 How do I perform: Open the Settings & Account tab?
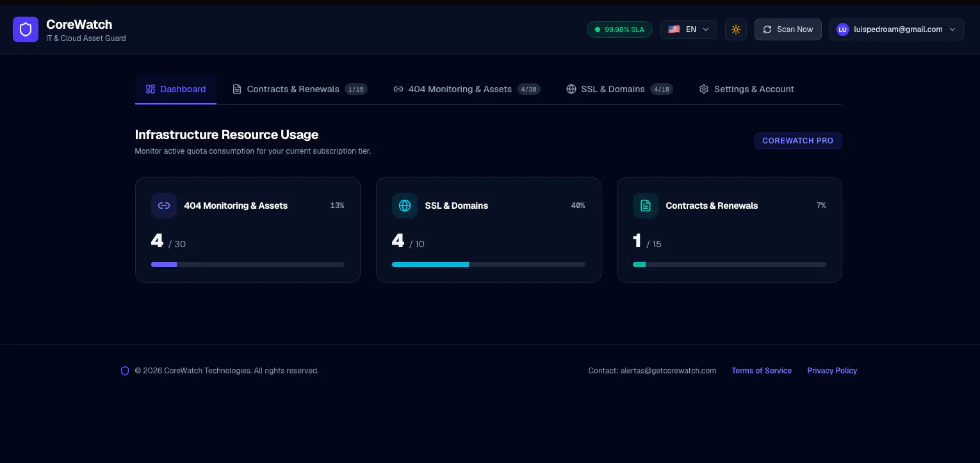746,89
